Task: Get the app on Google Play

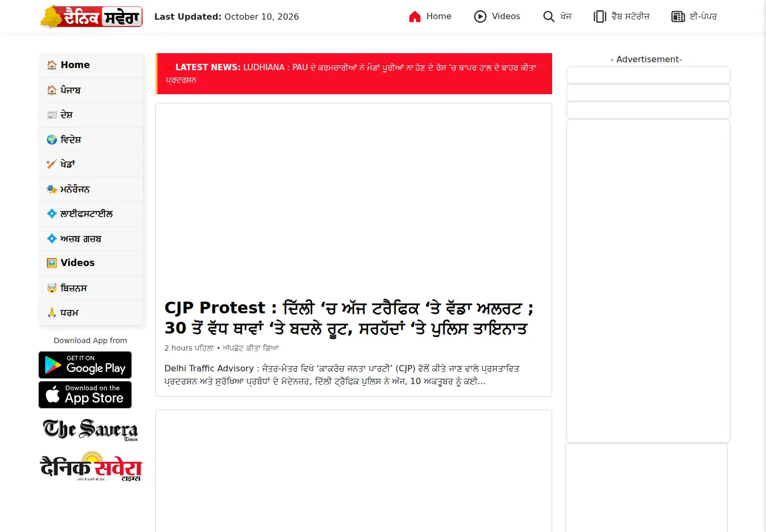Action: tap(85, 365)
